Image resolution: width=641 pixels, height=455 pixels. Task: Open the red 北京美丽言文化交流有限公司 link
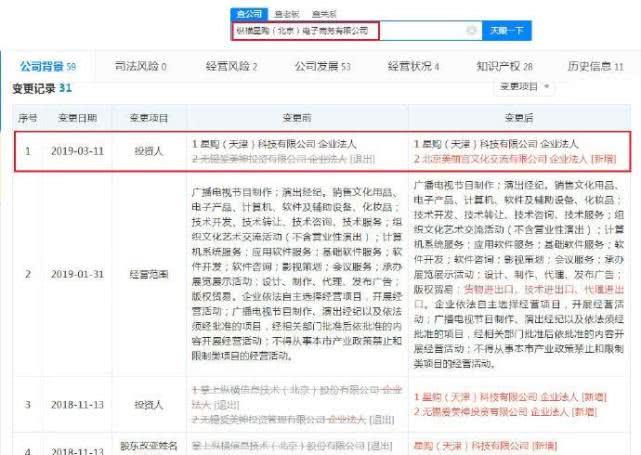(483, 159)
